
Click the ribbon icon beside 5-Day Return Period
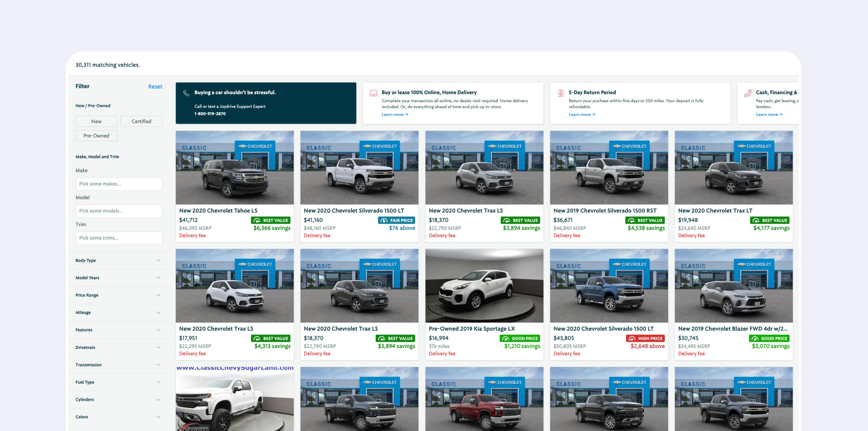tap(561, 93)
